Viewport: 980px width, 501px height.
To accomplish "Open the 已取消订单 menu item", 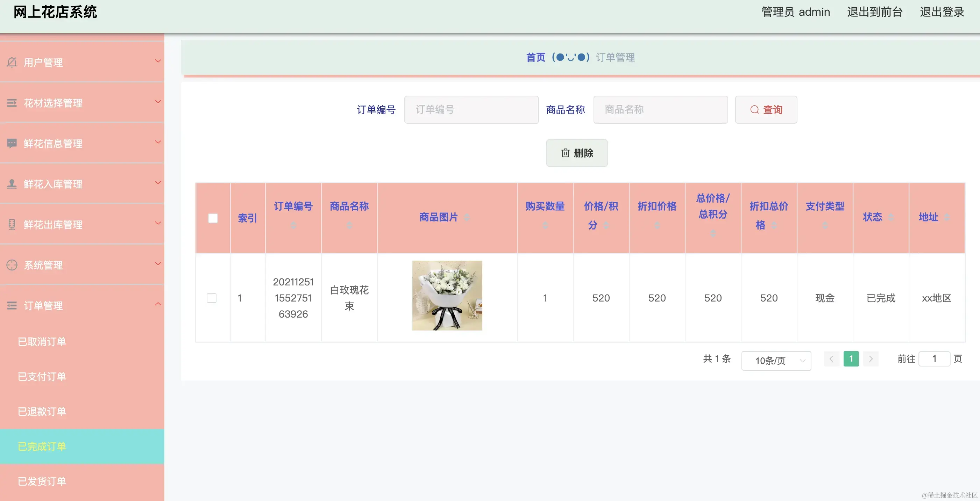I will (x=42, y=341).
